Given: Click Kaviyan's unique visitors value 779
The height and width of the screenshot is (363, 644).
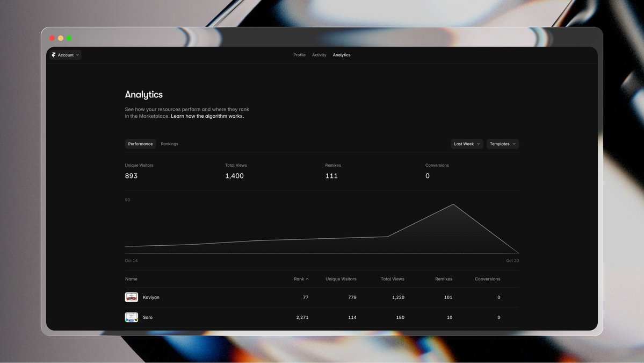Looking at the screenshot, I should point(352,297).
